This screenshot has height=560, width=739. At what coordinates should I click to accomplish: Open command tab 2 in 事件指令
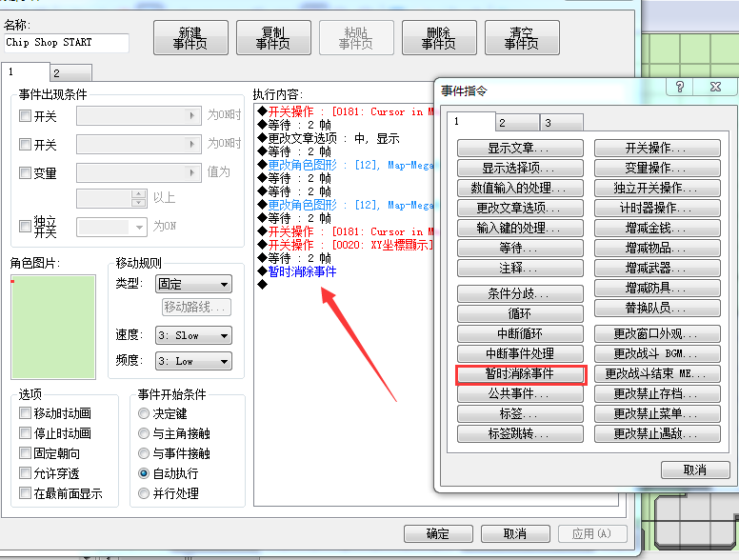pyautogui.click(x=517, y=123)
